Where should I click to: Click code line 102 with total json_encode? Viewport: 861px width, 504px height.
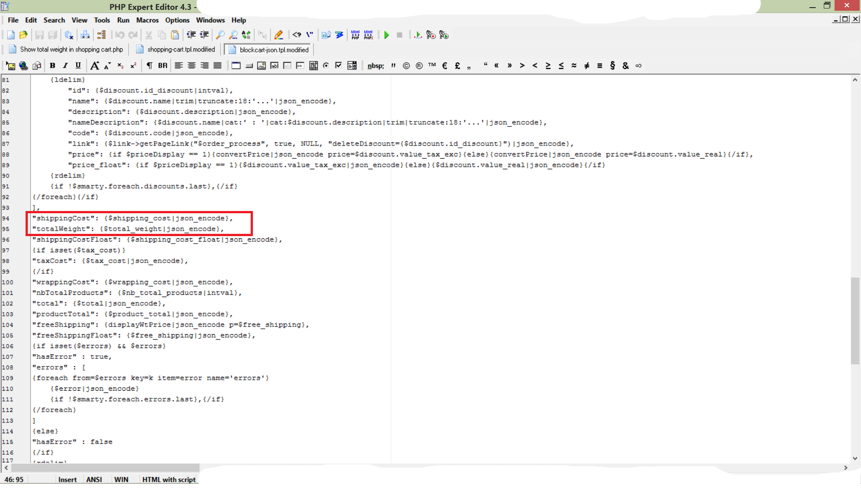(x=99, y=303)
